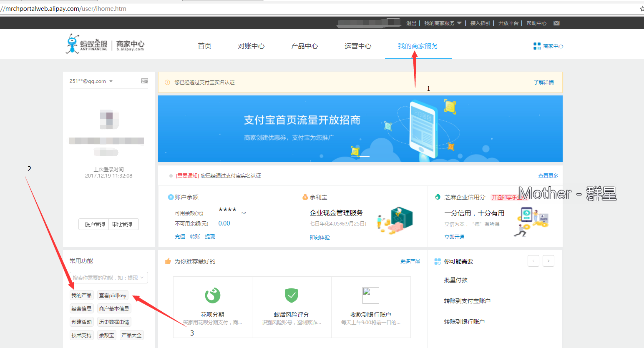The width and height of the screenshot is (644, 348).
Task: Click 转账到银行账户 link
Action: click(464, 322)
